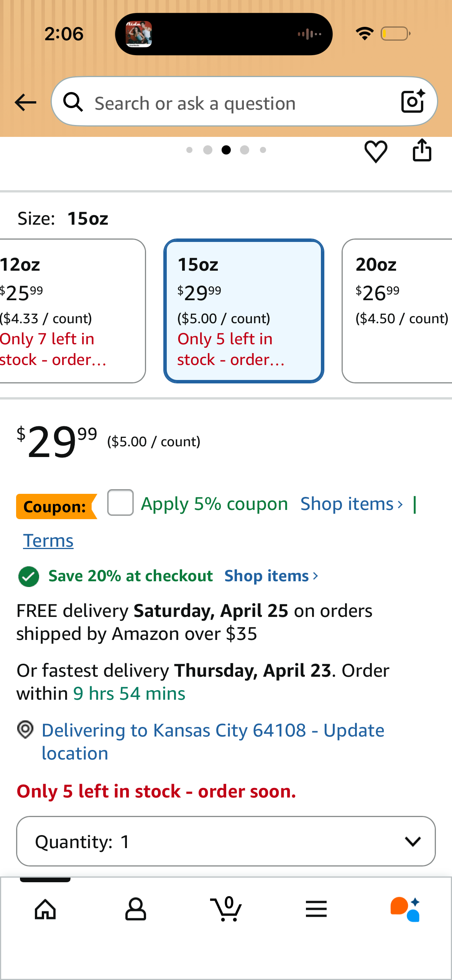Open the shopping cart icon
This screenshot has height=980, width=452.
pyautogui.click(x=226, y=909)
